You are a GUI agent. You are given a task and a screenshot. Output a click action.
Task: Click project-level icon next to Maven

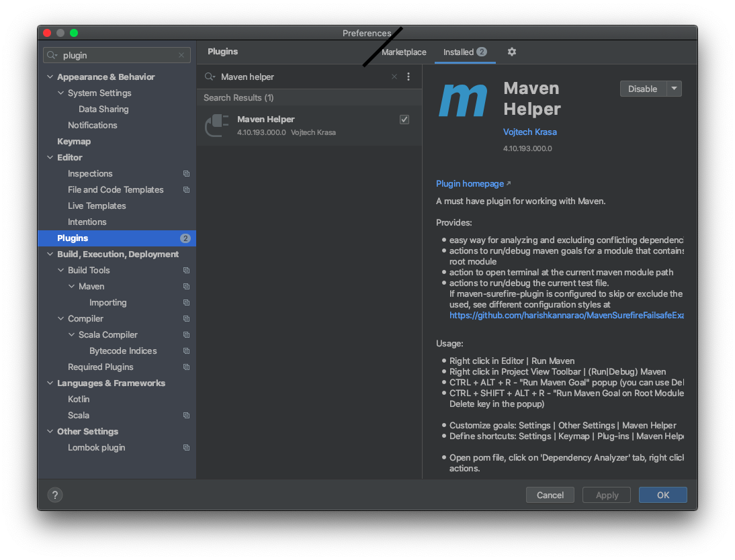186,286
